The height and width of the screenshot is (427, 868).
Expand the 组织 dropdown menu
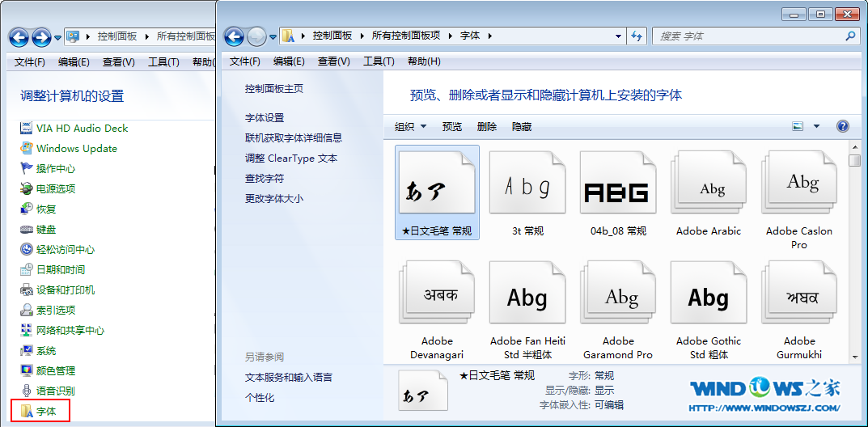pyautogui.click(x=410, y=127)
